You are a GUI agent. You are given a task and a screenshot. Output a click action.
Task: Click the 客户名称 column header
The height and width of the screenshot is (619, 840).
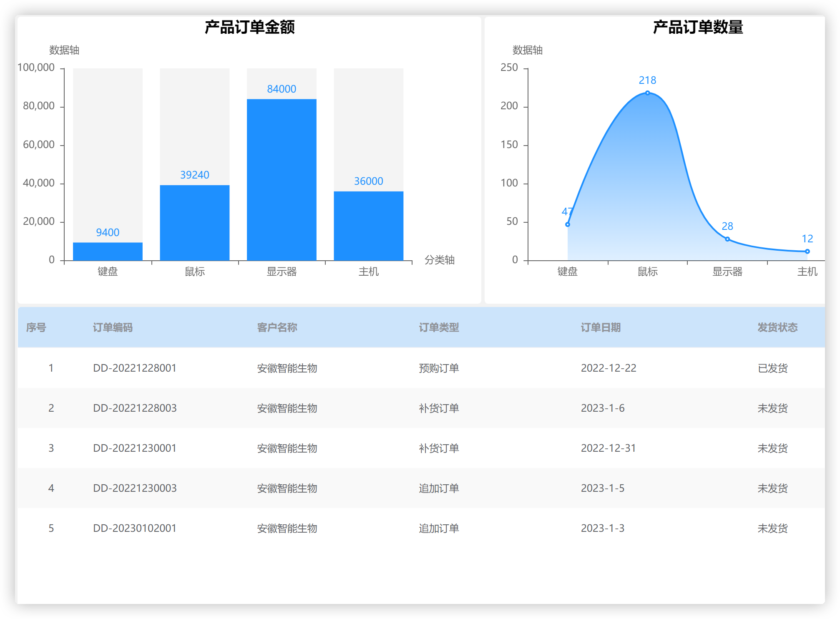coord(277,327)
